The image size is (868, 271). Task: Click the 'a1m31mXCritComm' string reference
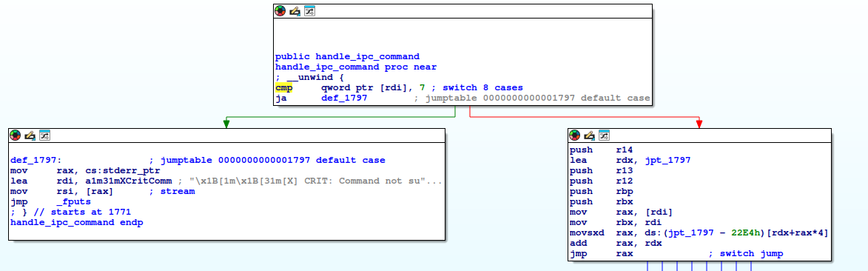tap(129, 181)
